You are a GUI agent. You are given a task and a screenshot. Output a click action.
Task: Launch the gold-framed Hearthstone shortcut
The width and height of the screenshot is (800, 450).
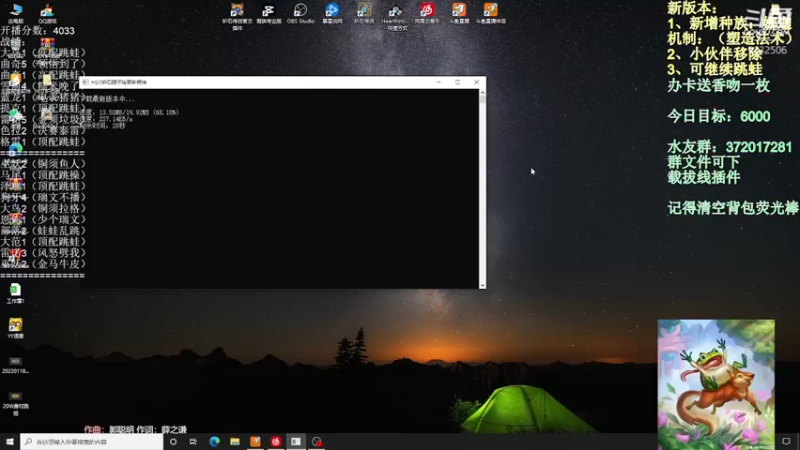pyautogui.click(x=364, y=13)
